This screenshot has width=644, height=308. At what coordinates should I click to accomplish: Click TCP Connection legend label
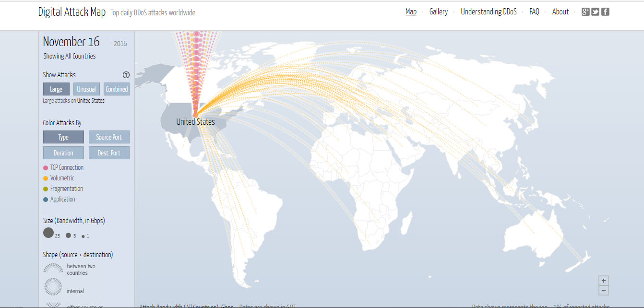tap(67, 167)
